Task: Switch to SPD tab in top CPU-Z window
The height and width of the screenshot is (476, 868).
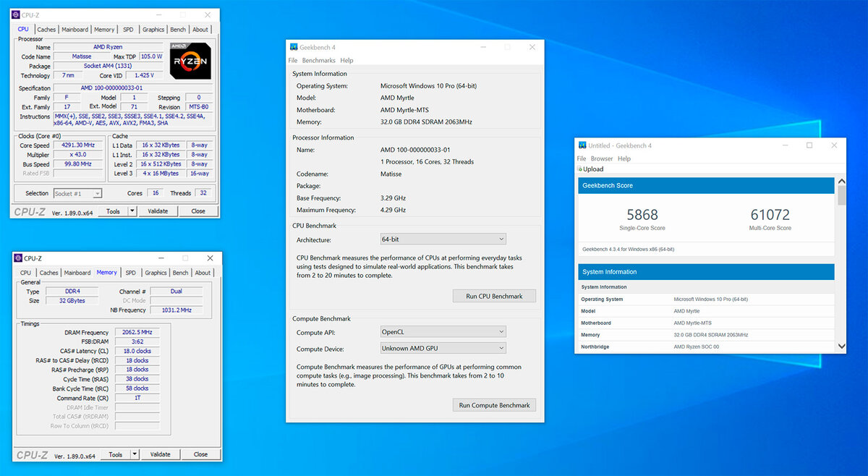Action: pyautogui.click(x=128, y=30)
